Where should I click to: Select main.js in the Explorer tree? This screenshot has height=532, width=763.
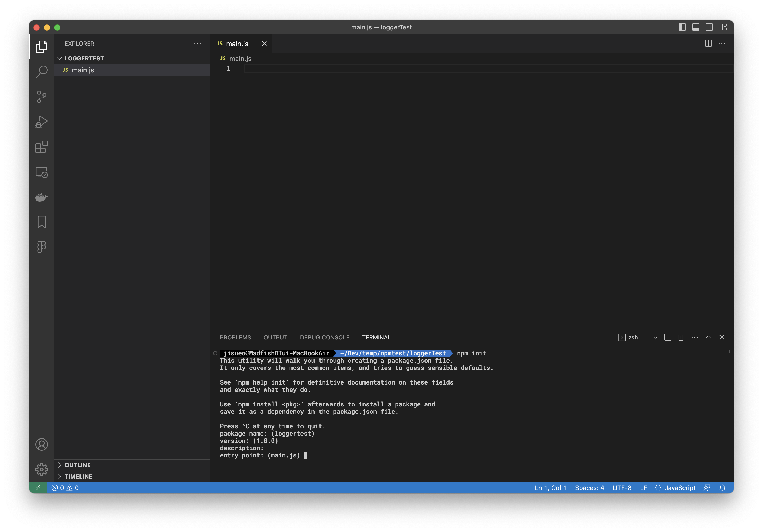coord(83,70)
